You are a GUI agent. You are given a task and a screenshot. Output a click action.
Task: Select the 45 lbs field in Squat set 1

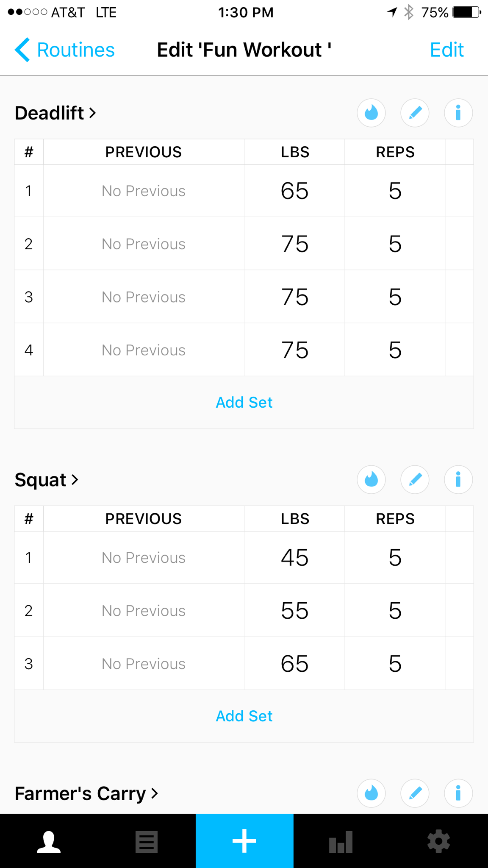(294, 558)
